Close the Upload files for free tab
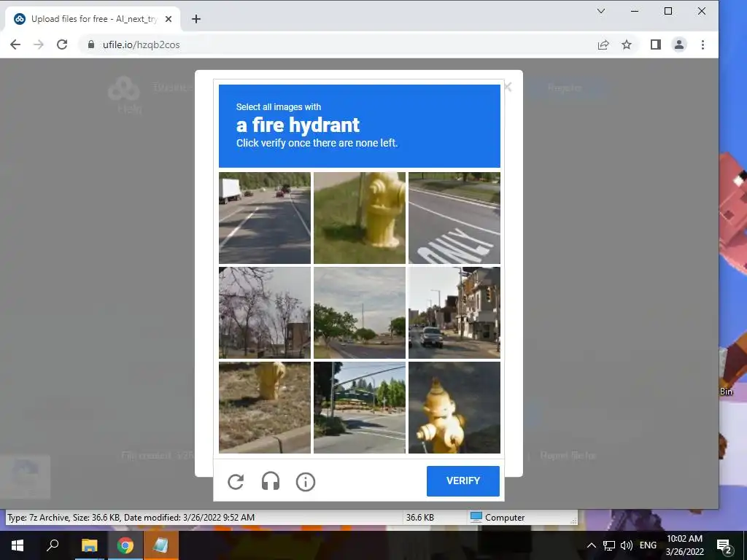The image size is (747, 560). click(x=169, y=19)
